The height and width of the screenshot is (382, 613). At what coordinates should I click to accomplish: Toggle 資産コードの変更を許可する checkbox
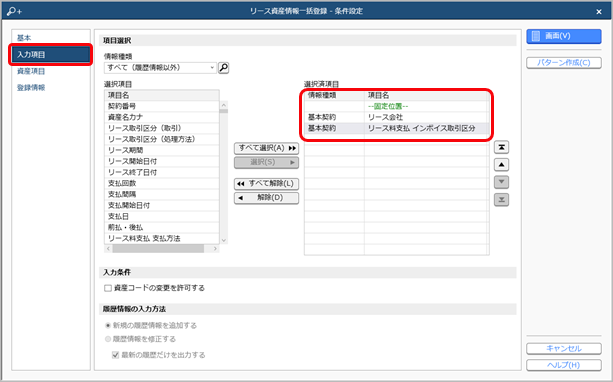(x=108, y=288)
